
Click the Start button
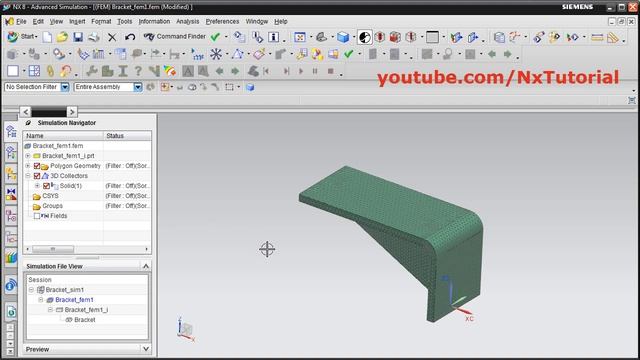coord(22,37)
